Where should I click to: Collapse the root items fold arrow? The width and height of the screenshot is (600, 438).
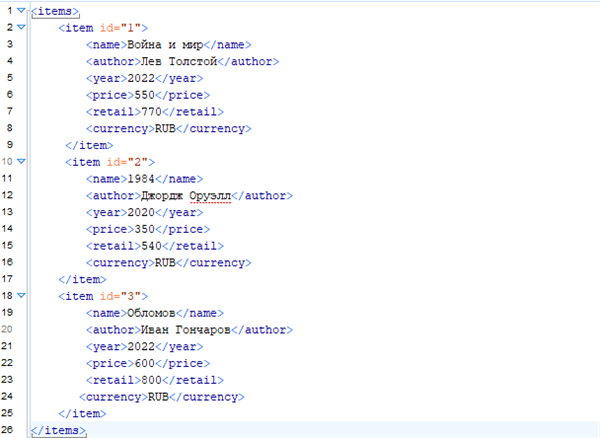[21, 10]
